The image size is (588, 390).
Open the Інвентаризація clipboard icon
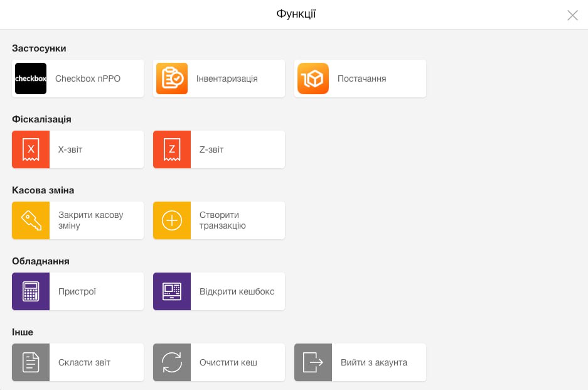click(x=172, y=79)
